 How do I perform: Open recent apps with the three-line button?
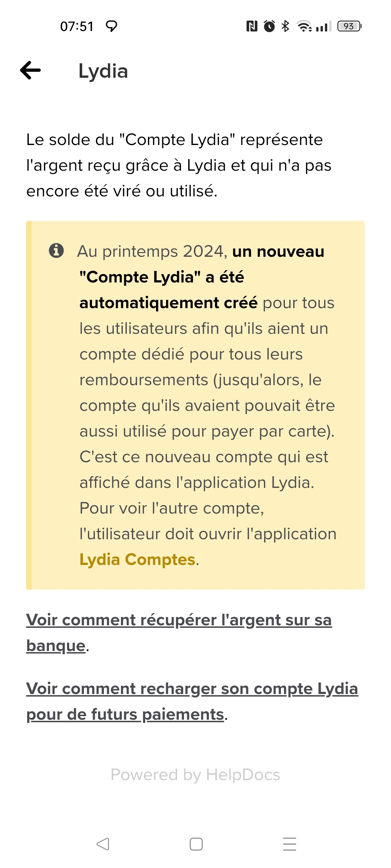[289, 844]
